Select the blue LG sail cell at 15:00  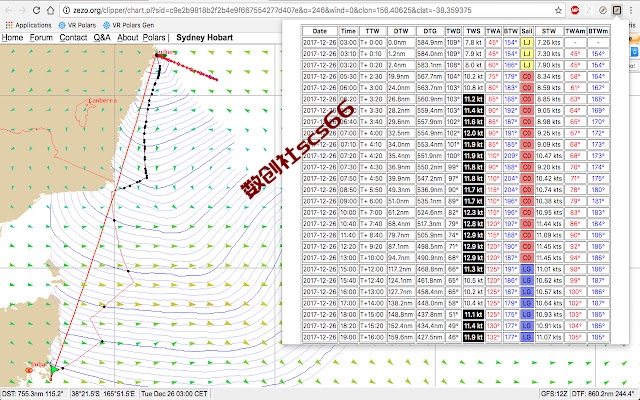[527, 269]
